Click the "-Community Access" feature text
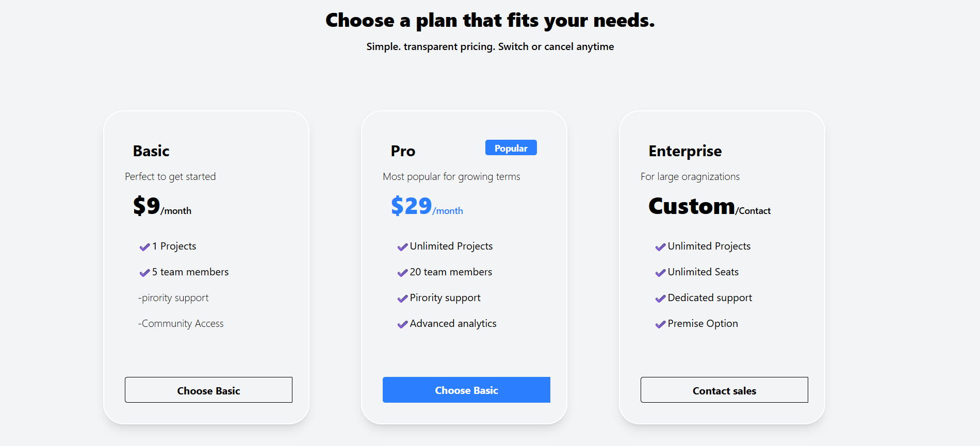This screenshot has height=446, width=980. (x=181, y=324)
